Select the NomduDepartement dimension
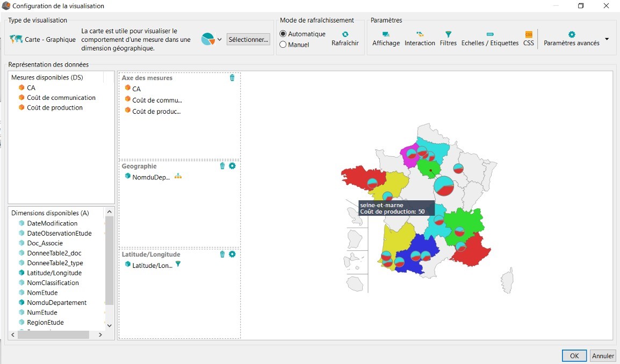 point(56,302)
